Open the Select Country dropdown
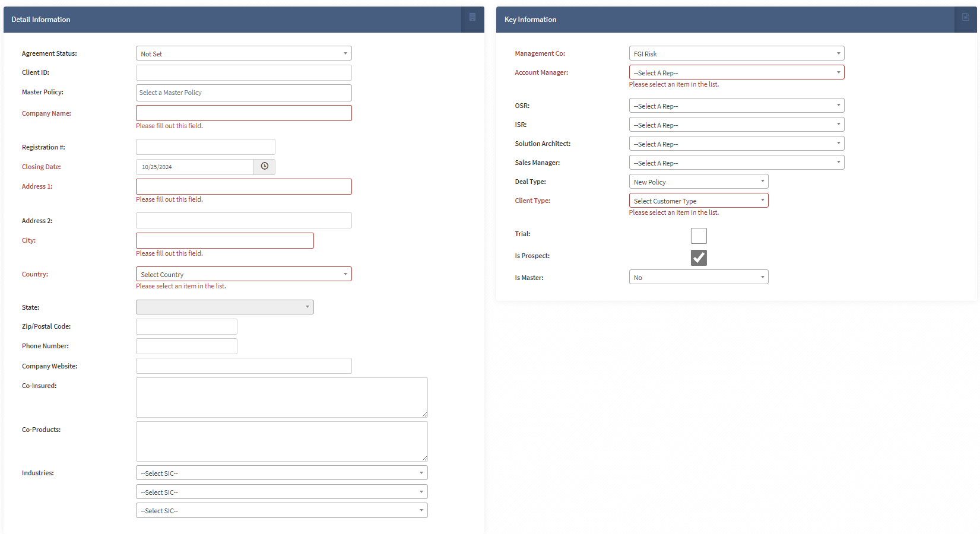Screen dimensions: 980x534 tap(244, 274)
